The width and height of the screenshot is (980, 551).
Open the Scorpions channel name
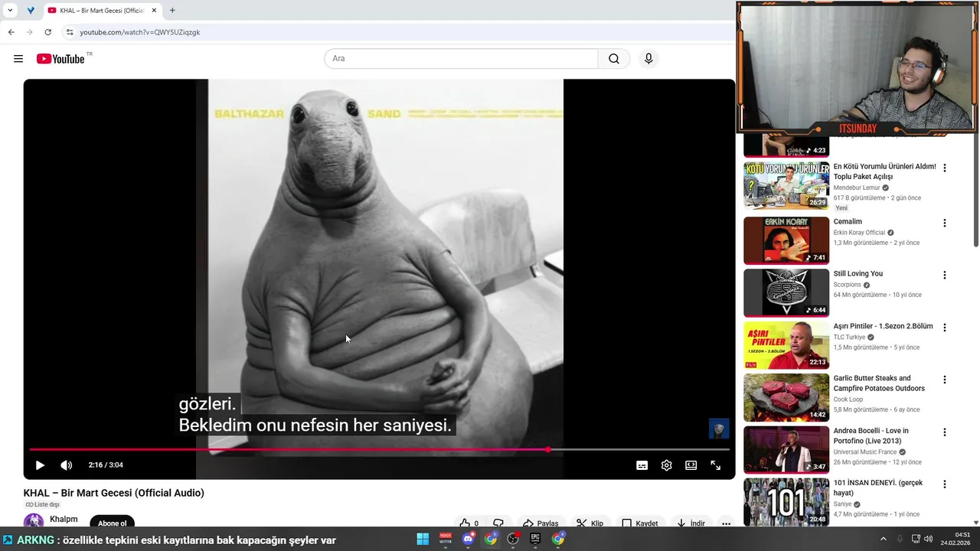point(848,285)
